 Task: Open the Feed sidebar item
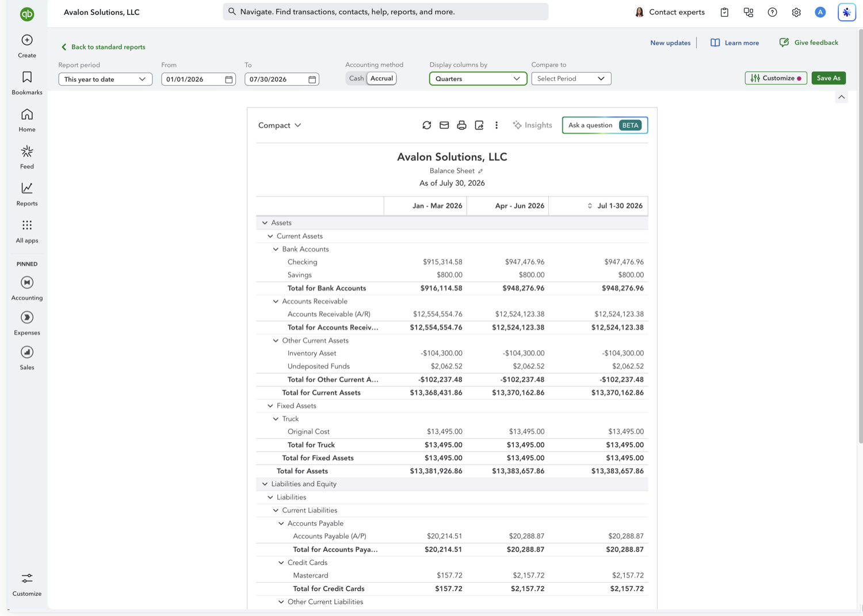[27, 157]
